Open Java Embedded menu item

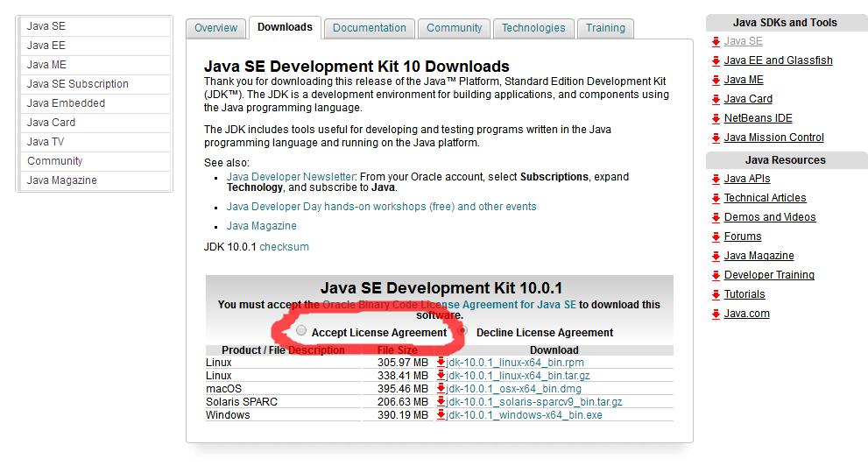point(95,103)
